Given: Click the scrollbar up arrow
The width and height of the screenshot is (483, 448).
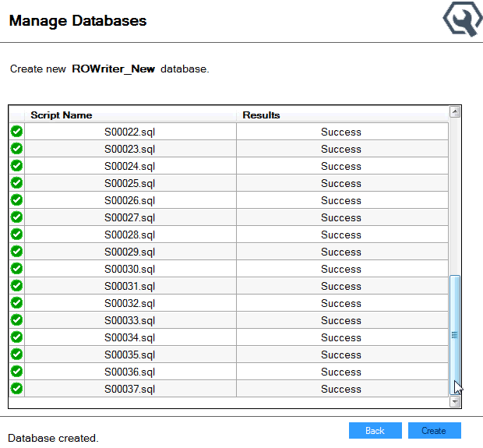Looking at the screenshot, I should tap(455, 112).
